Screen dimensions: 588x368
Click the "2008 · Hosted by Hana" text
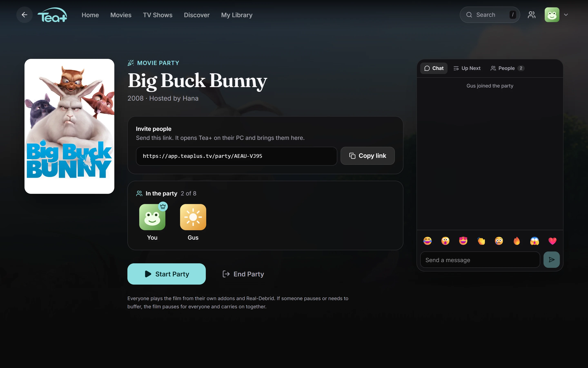point(163,98)
